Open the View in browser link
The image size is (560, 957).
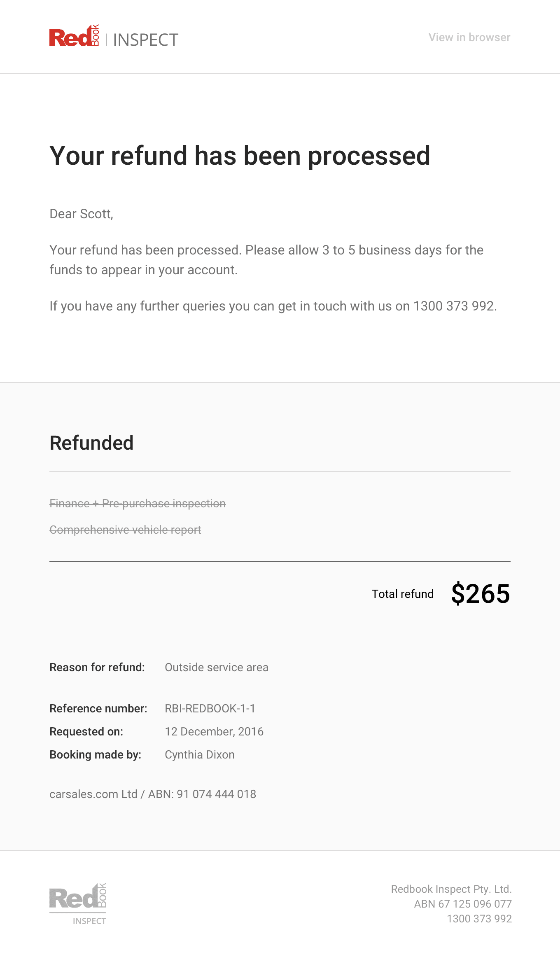469,37
